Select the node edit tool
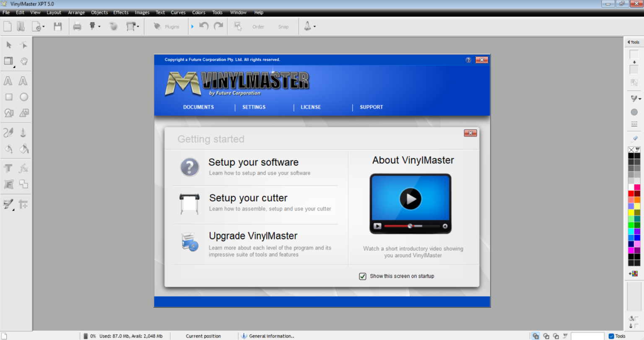The width and height of the screenshot is (644, 340). click(23, 45)
